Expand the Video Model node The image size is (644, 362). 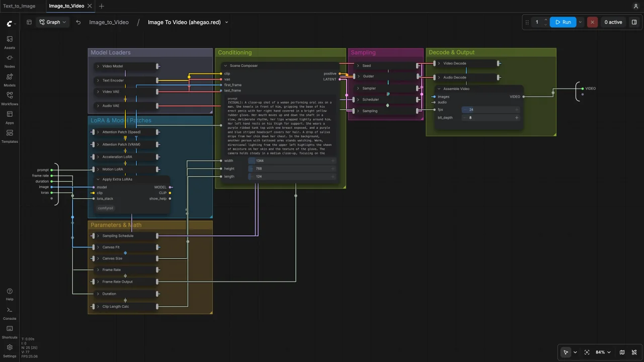point(98,66)
